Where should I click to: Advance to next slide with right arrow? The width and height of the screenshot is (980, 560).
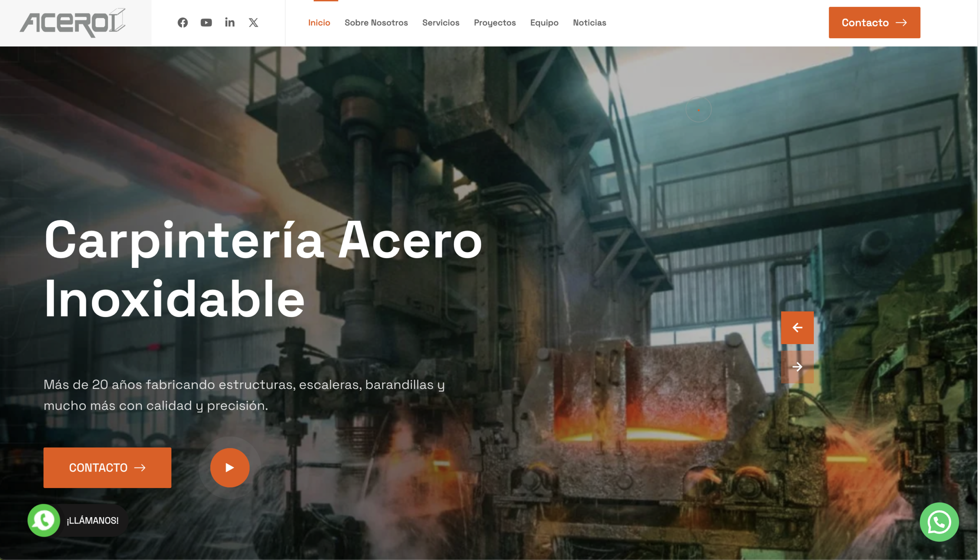coord(797,367)
